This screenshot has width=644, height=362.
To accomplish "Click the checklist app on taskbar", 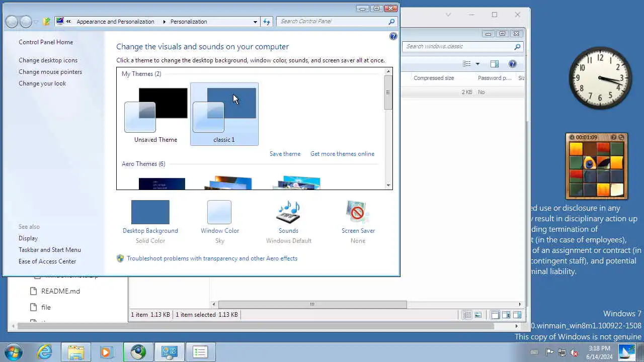I will click(x=200, y=352).
